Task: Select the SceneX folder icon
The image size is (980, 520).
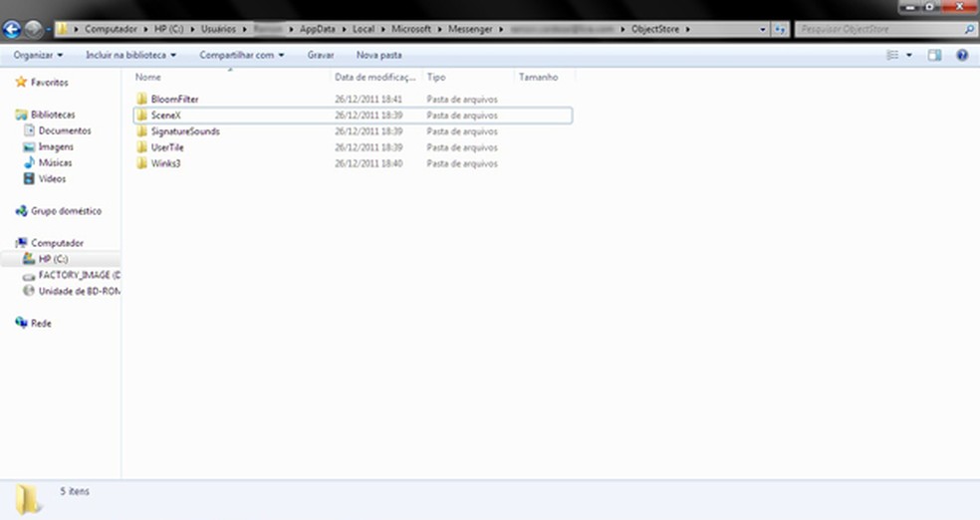Action: [x=141, y=115]
